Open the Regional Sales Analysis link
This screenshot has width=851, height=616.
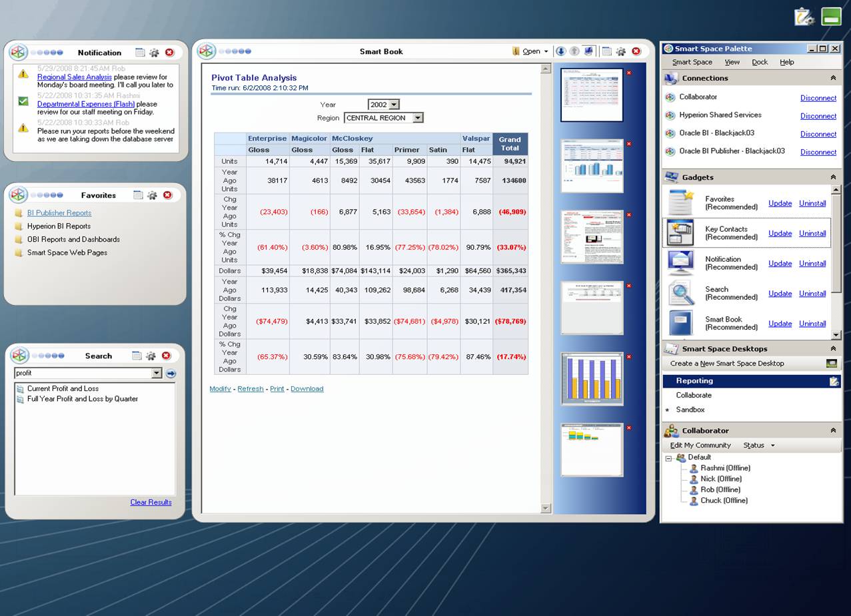click(75, 77)
